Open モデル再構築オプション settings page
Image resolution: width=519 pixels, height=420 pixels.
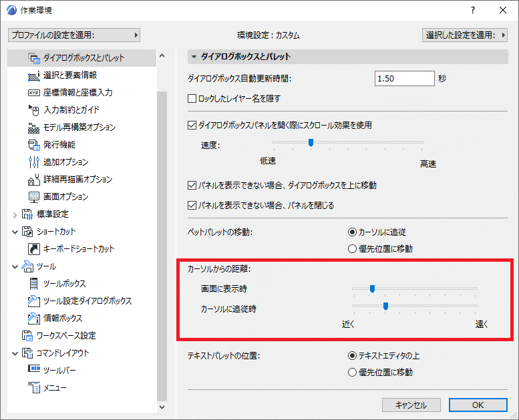pos(79,128)
